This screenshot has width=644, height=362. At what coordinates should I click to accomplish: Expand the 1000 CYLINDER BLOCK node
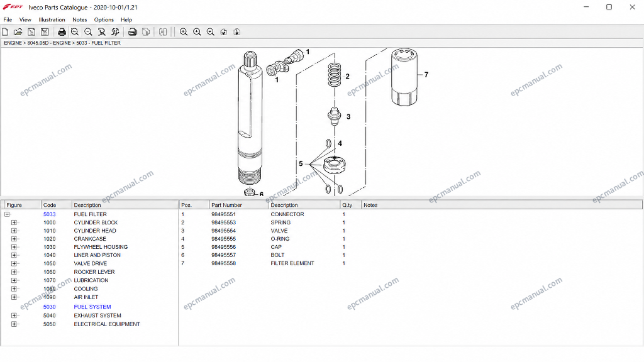click(x=14, y=222)
